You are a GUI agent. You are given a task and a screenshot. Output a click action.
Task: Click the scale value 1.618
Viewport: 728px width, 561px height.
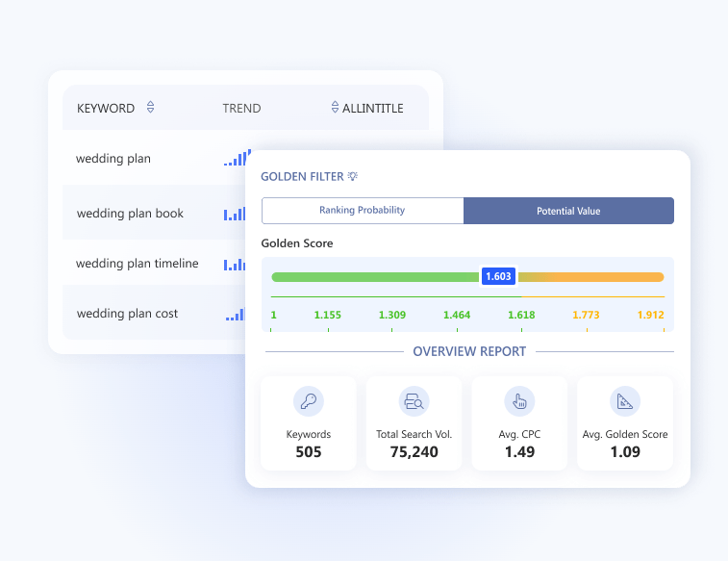tap(521, 315)
